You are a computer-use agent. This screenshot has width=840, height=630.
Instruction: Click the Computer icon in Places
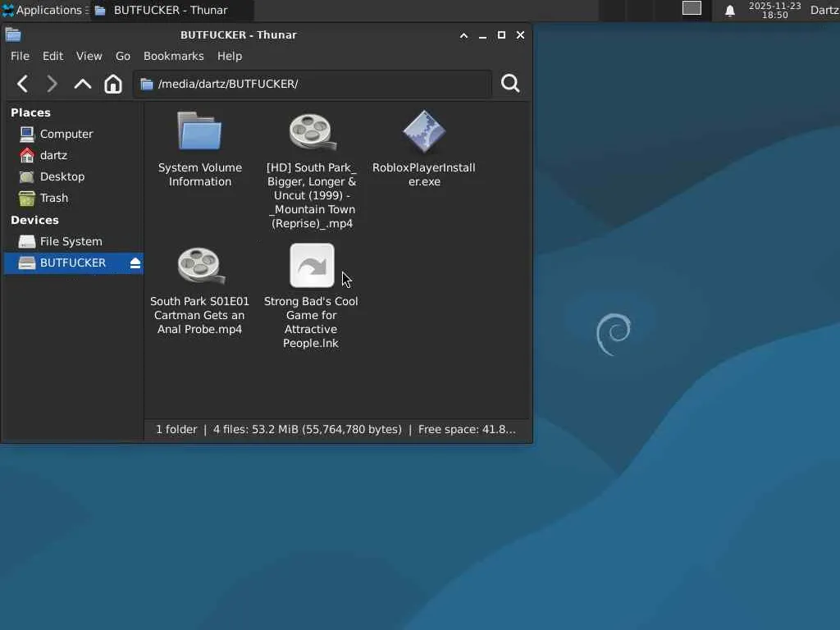27,134
